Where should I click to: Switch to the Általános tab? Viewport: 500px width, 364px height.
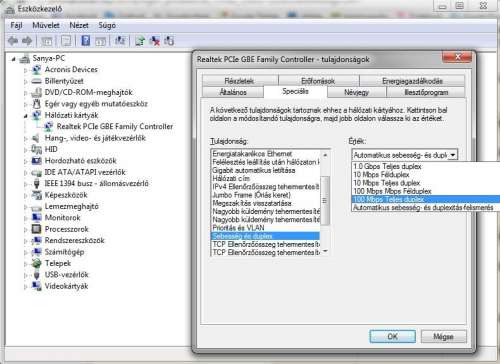233,92
